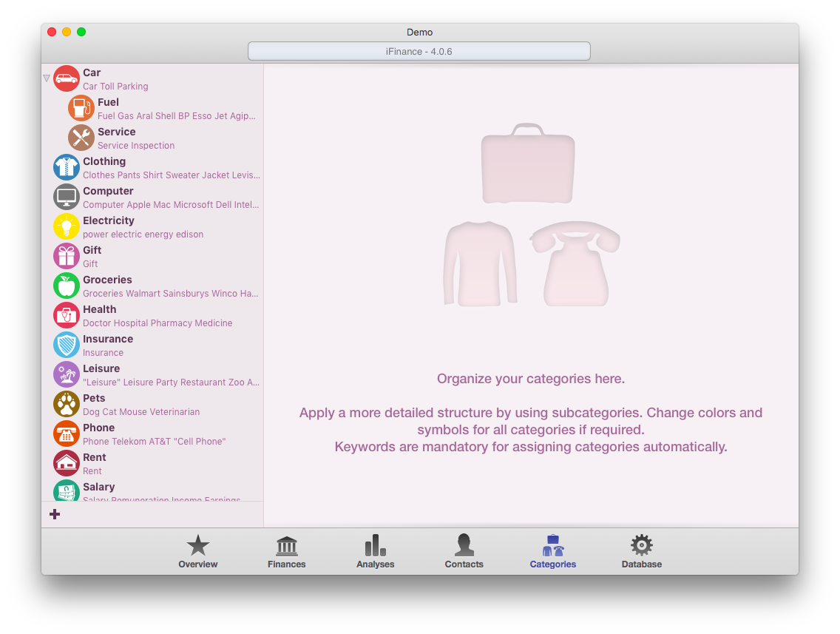Click the pink Gift box icon
The width and height of the screenshot is (840, 634).
67,256
